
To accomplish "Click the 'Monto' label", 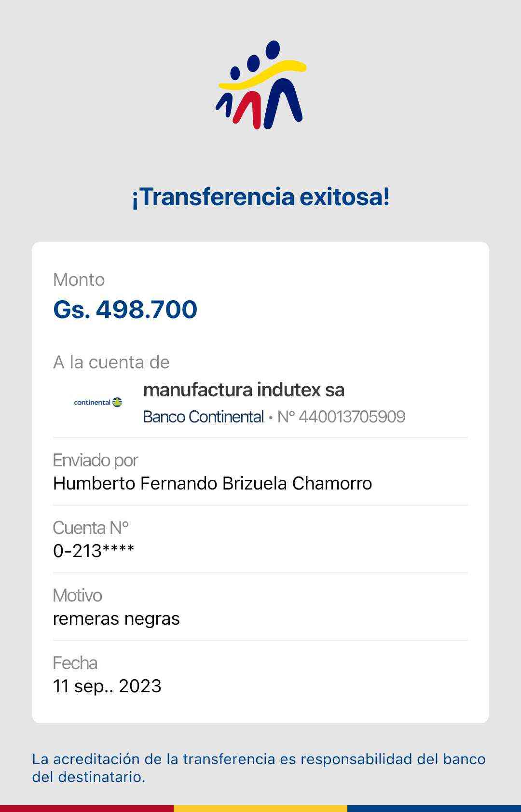I will (x=79, y=280).
